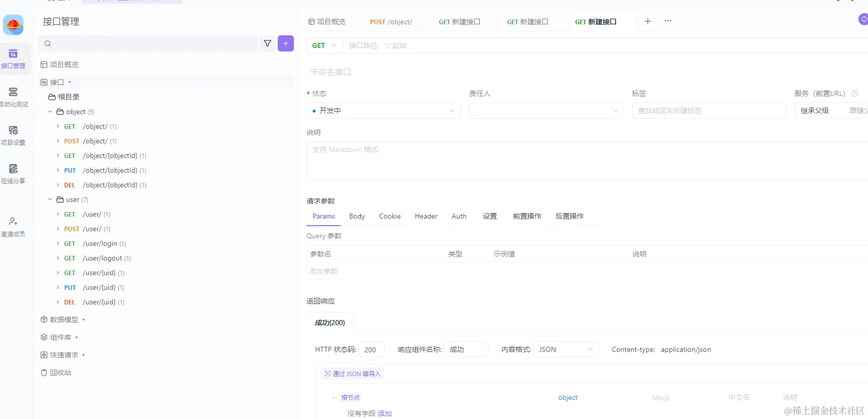
Task: Click the 接口 tree node icon
Action: coord(44,82)
